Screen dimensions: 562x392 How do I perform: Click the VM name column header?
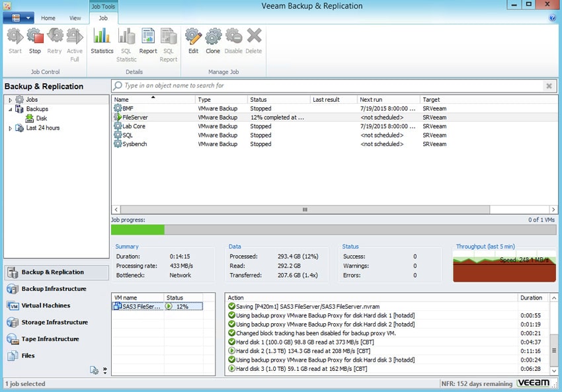(138, 297)
